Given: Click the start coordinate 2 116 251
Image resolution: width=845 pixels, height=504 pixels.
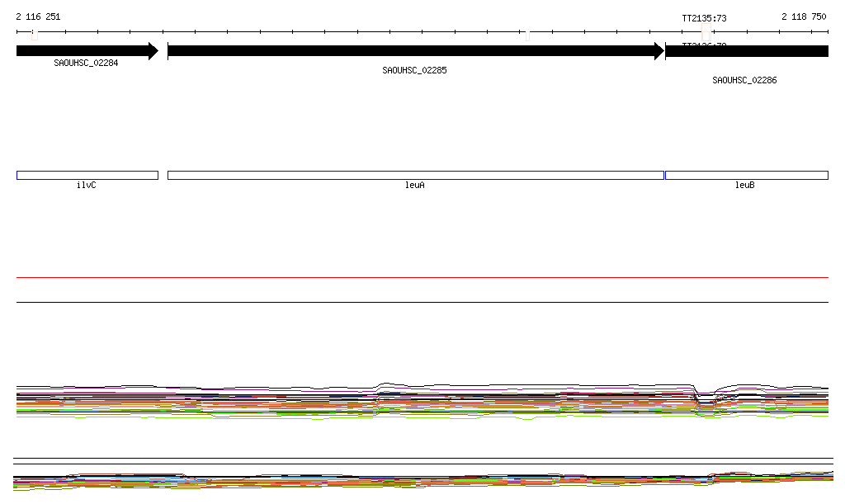Looking at the screenshot, I should point(38,16).
